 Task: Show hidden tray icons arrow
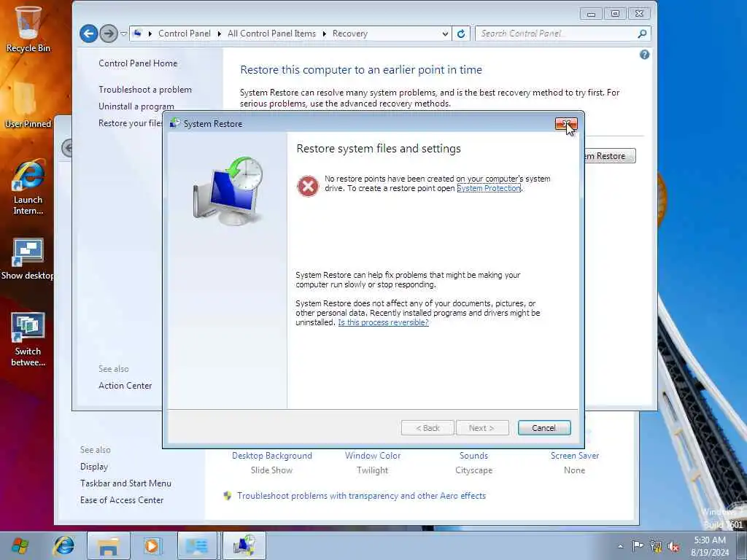point(620,546)
